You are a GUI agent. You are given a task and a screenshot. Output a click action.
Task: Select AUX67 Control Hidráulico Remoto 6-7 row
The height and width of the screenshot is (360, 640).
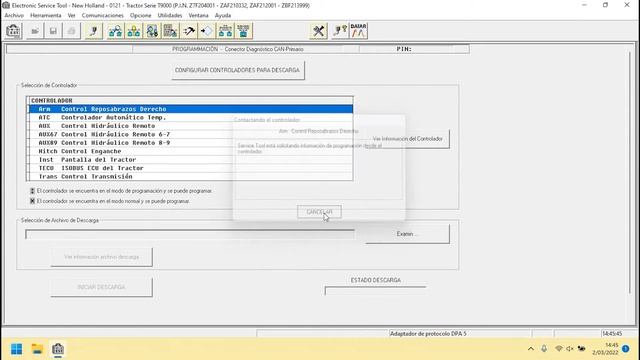point(191,134)
